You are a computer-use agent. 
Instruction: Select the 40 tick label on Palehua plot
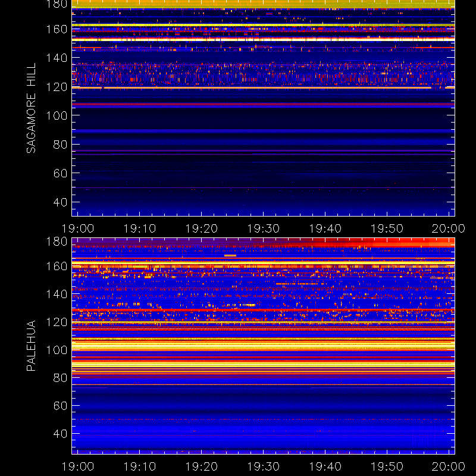click(x=60, y=434)
